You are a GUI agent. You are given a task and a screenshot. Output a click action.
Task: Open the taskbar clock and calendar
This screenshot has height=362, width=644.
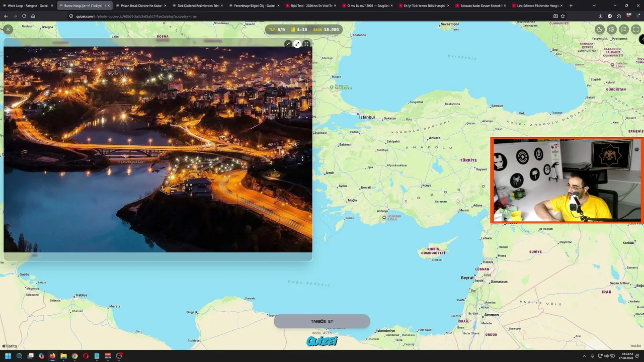click(x=626, y=356)
